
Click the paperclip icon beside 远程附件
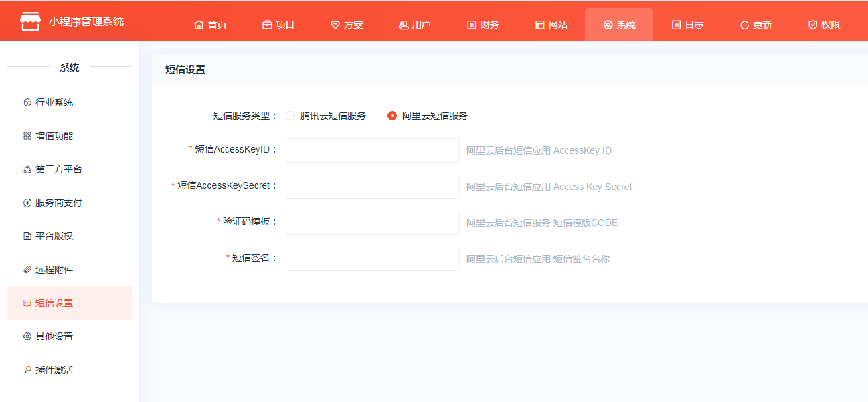point(27,270)
